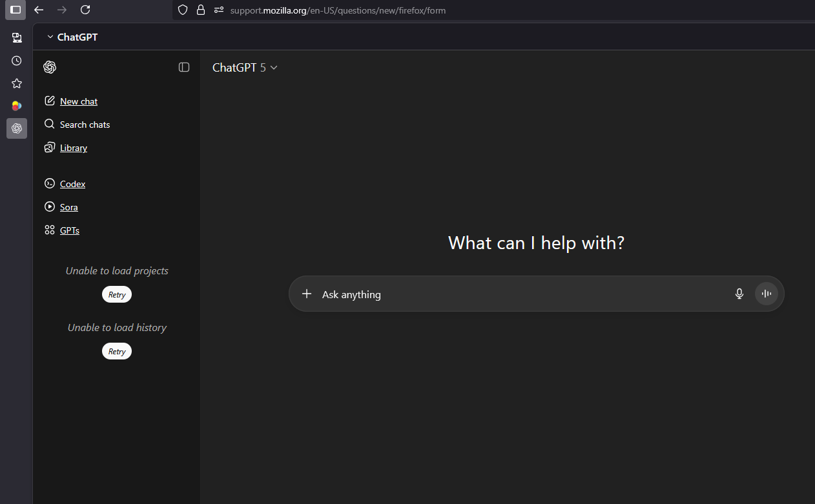Reload the current page
The width and height of the screenshot is (815, 504).
85,10
